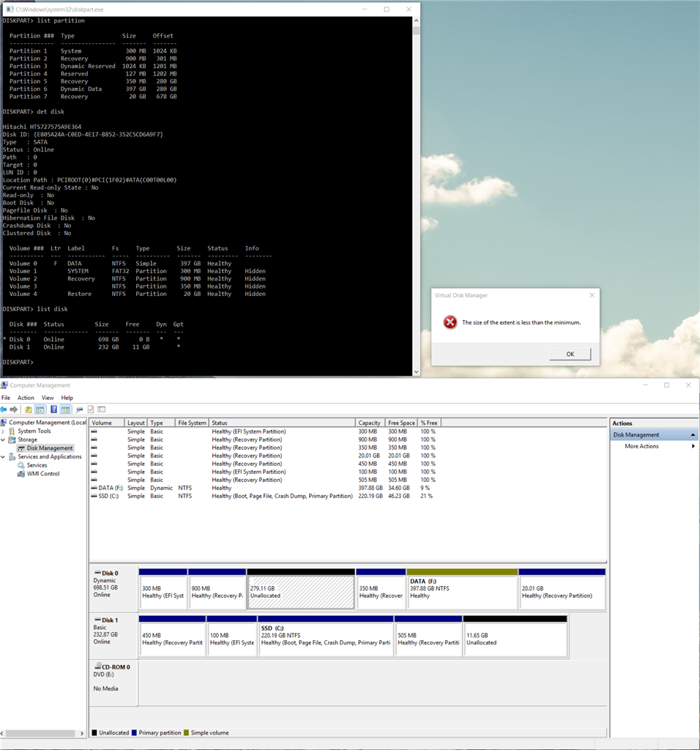Image resolution: width=700 pixels, height=750 pixels.
Task: Select the 20.01 GB Recovery block on Disk 0
Action: tap(562, 590)
